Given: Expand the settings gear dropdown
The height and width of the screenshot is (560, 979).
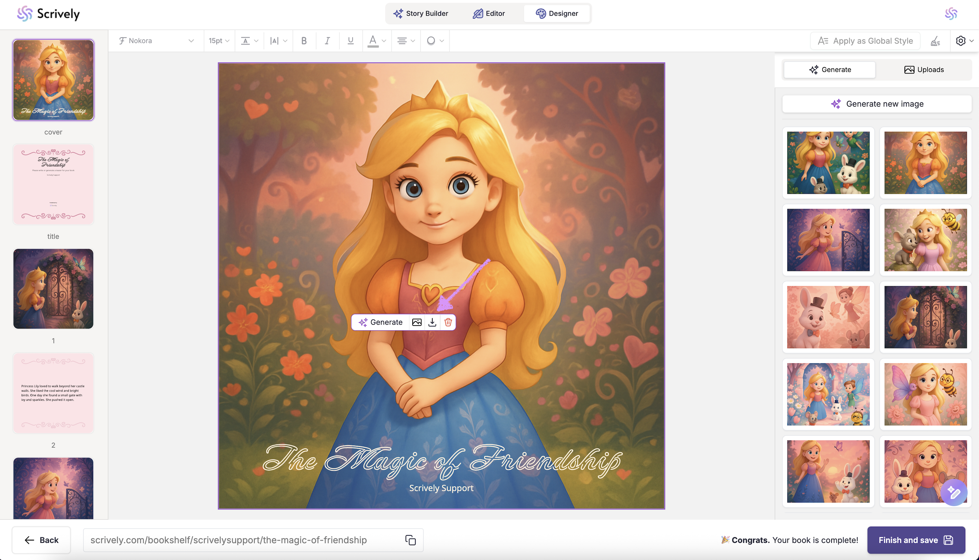Looking at the screenshot, I should tap(964, 41).
